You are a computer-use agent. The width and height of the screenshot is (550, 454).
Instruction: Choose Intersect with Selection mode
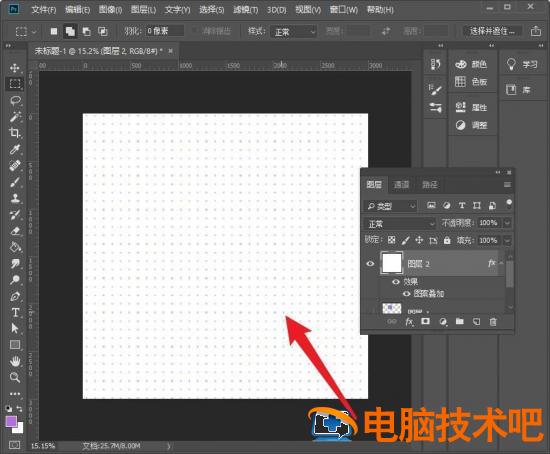(102, 32)
